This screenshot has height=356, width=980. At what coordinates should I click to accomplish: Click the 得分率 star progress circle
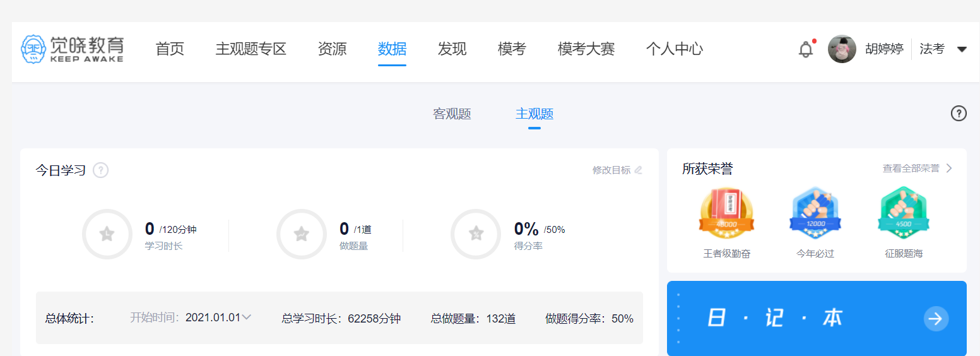point(476,234)
